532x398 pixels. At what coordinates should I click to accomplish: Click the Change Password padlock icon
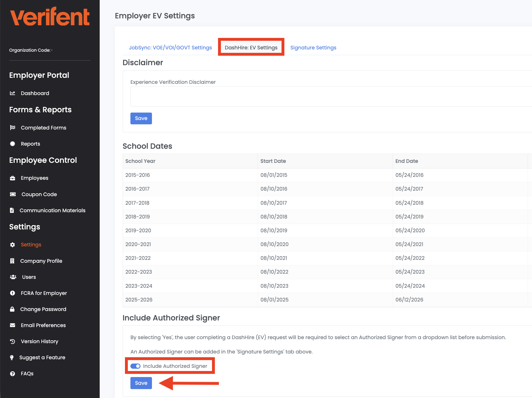click(13, 309)
